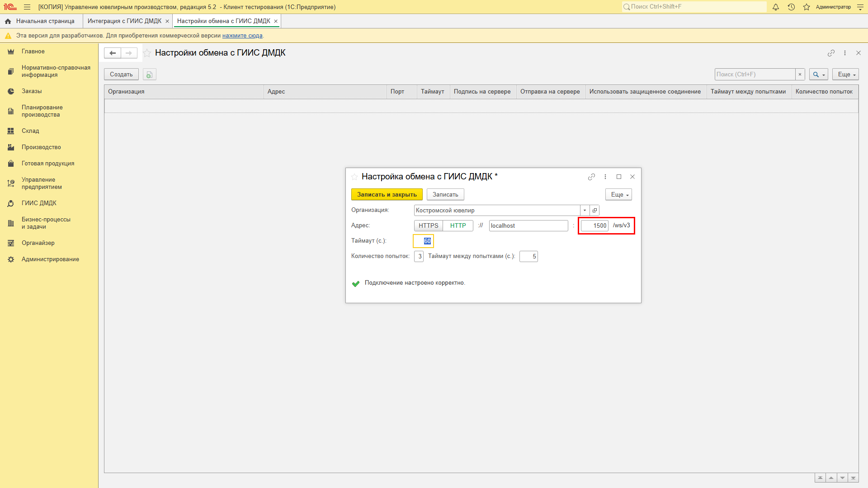The height and width of the screenshot is (488, 868).
Task: Sort by the Организация column header
Action: [184, 92]
